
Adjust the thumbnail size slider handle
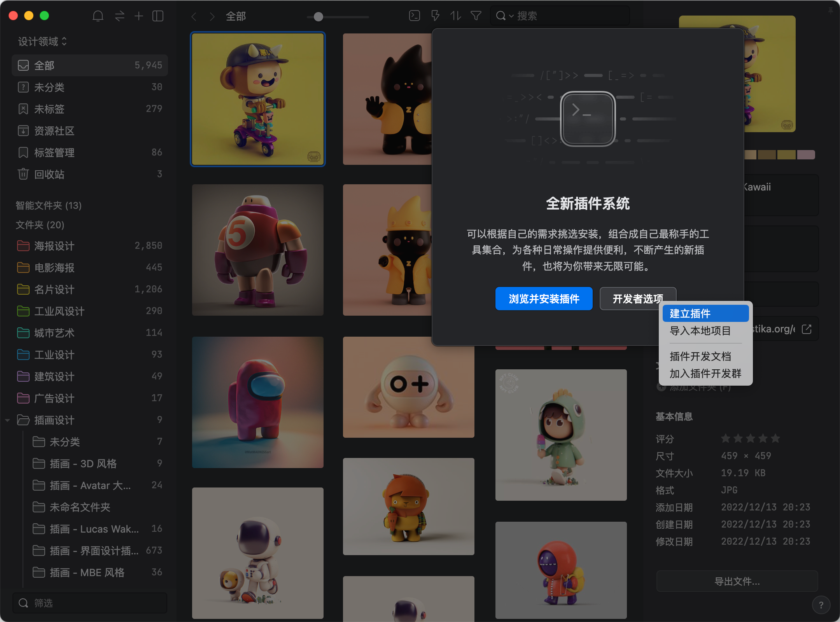point(318,17)
